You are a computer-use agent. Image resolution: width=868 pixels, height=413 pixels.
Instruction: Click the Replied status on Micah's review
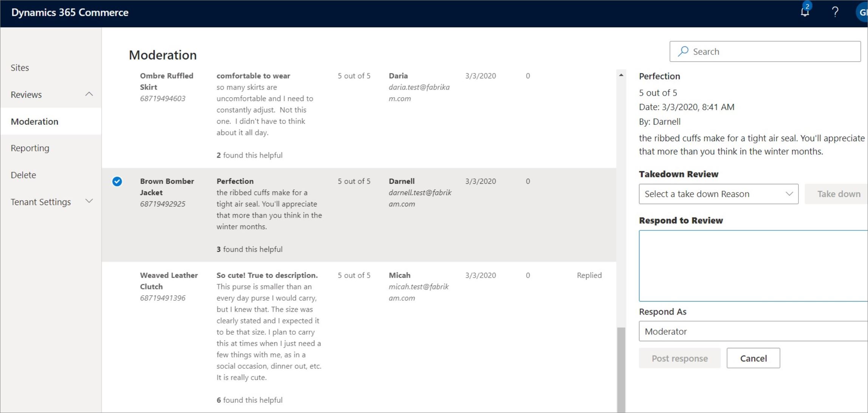point(589,275)
